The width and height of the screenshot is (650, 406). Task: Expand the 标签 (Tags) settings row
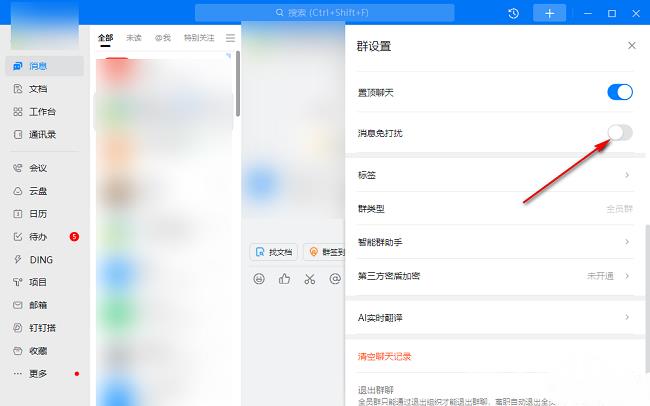pos(495,175)
